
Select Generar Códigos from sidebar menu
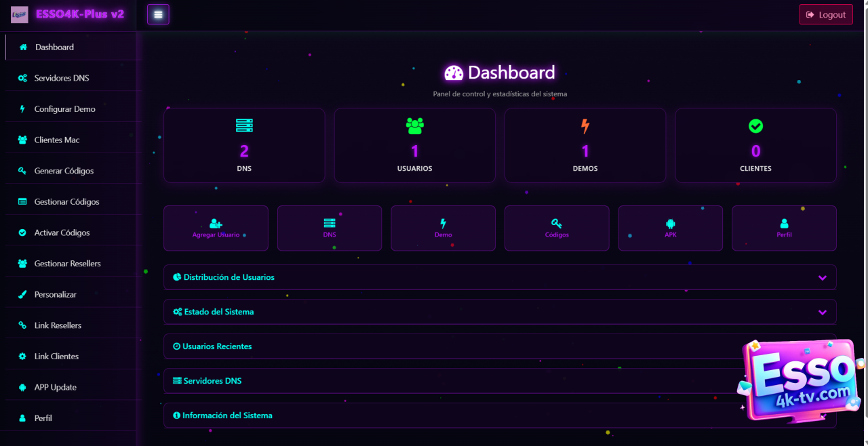click(x=64, y=171)
